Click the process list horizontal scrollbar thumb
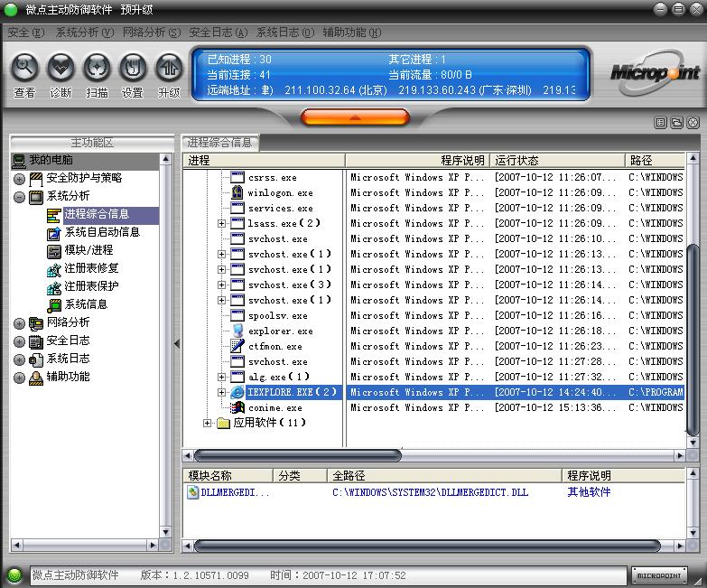Image resolution: width=707 pixels, height=588 pixels. (298, 455)
